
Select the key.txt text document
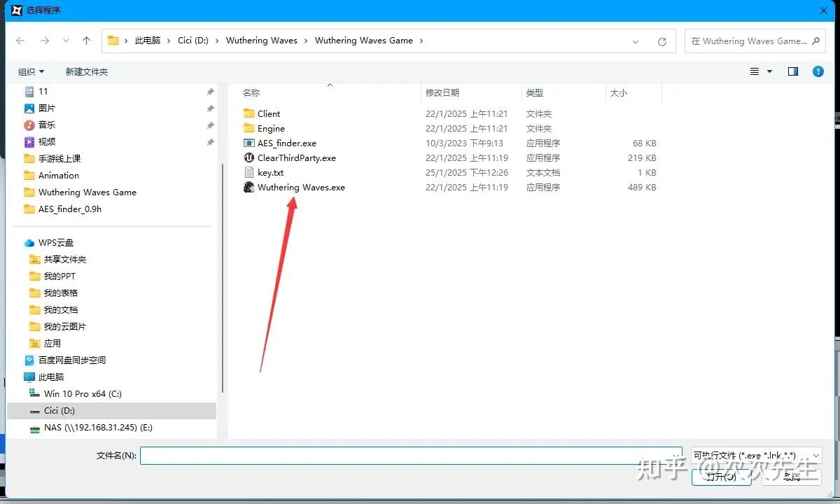tap(270, 173)
